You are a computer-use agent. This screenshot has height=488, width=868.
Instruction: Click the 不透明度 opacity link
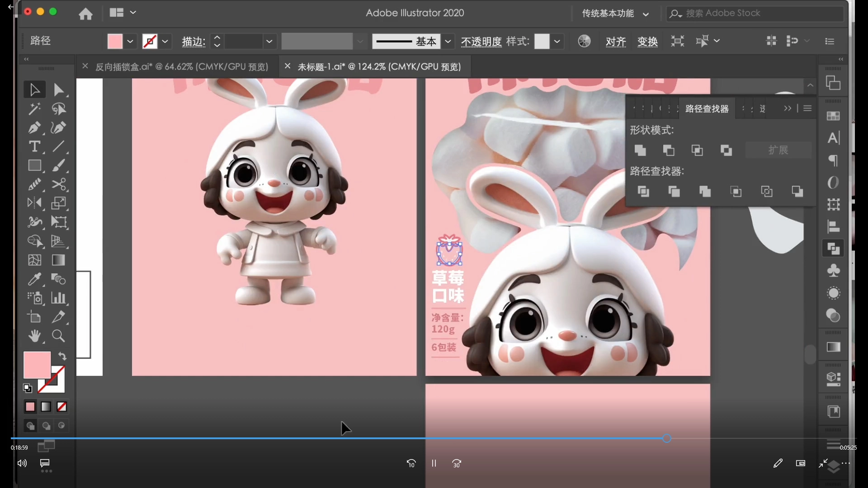(481, 42)
